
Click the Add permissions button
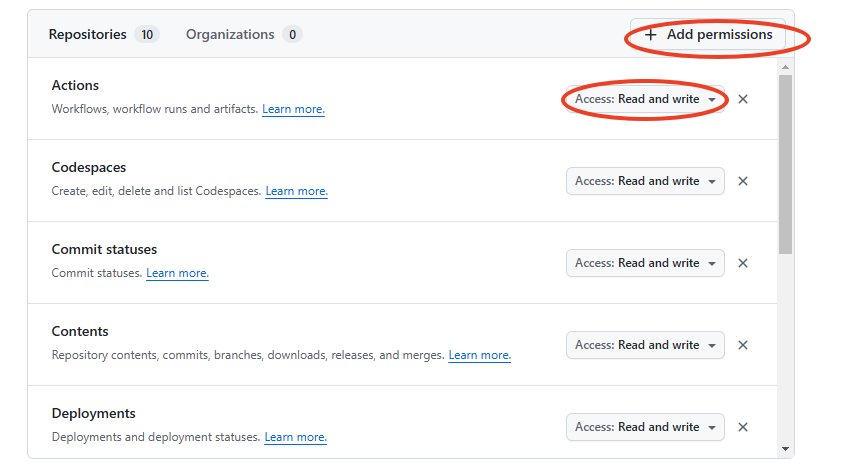click(x=708, y=34)
